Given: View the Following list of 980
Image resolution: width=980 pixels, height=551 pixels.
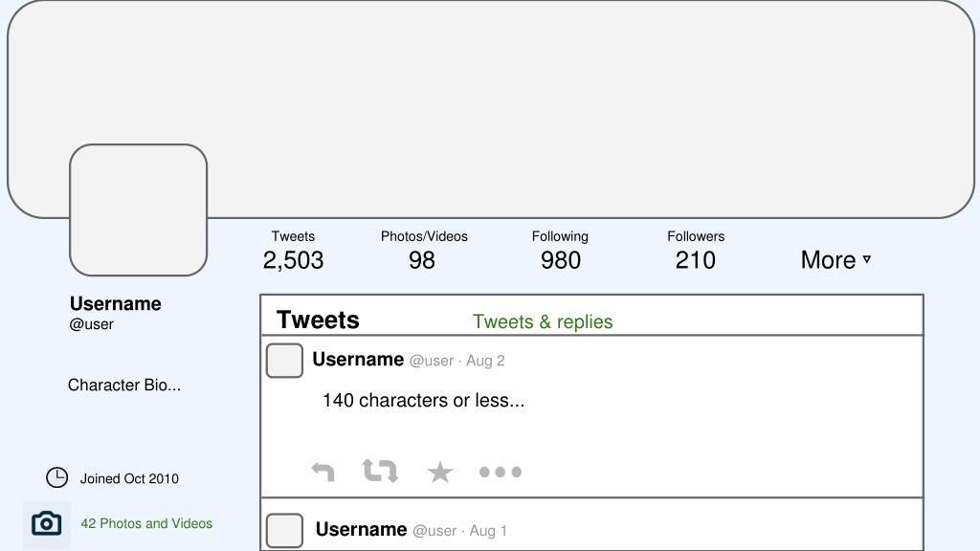Looking at the screenshot, I should point(560,252).
